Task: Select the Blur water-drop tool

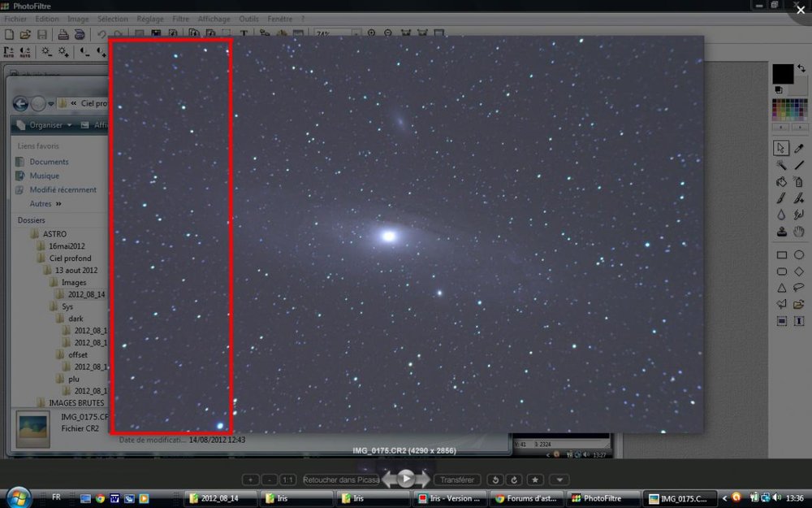Action: (781, 215)
